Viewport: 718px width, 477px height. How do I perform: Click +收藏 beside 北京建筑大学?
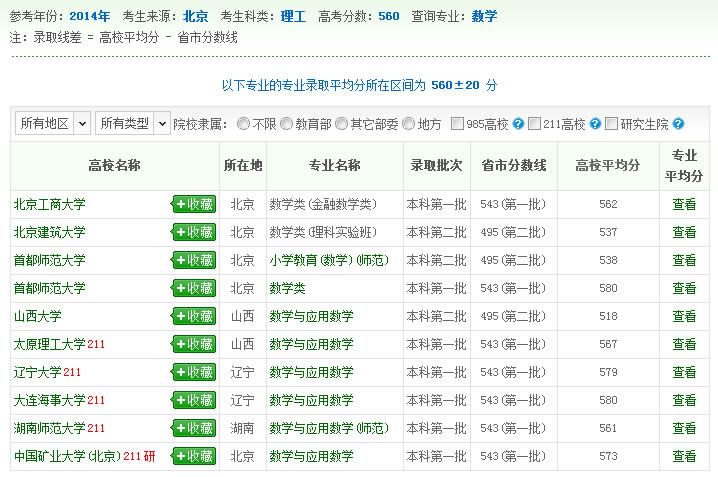(194, 232)
